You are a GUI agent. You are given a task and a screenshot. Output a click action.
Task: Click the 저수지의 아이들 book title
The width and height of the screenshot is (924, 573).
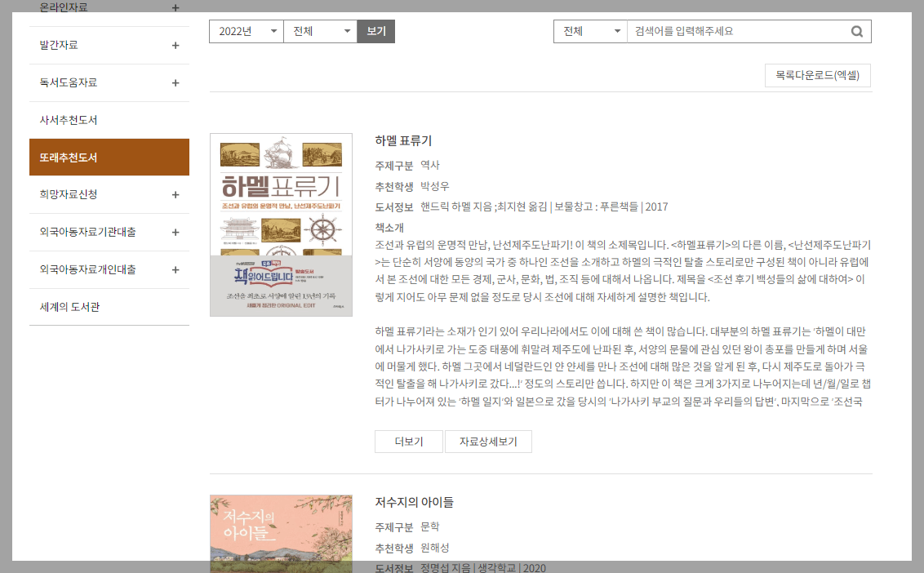pyautogui.click(x=415, y=502)
